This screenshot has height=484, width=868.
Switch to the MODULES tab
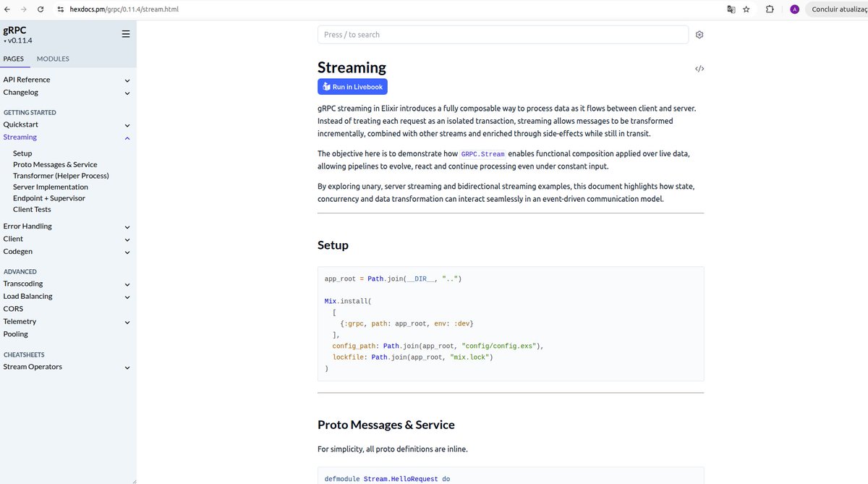[x=53, y=59]
